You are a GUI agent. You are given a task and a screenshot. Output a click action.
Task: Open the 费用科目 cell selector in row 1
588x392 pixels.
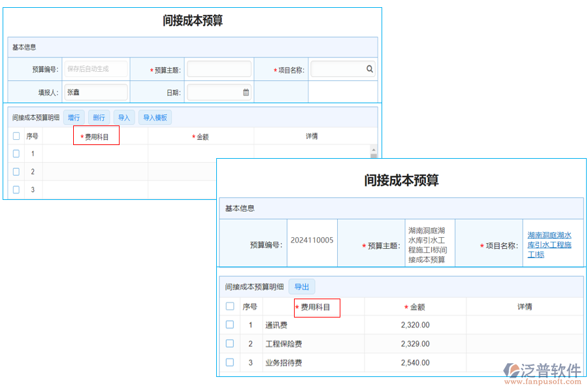coord(95,154)
